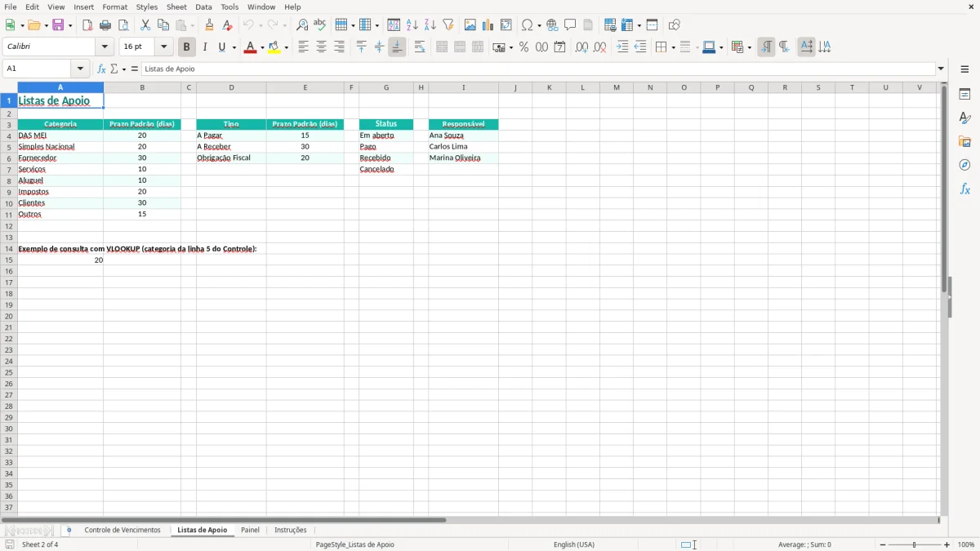Open the Open-file dropdown arrow
Screen dimensions: 980x551
[45, 25]
